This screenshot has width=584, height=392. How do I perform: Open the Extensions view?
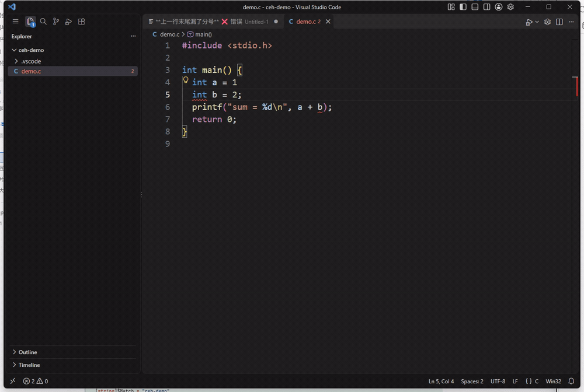click(82, 22)
